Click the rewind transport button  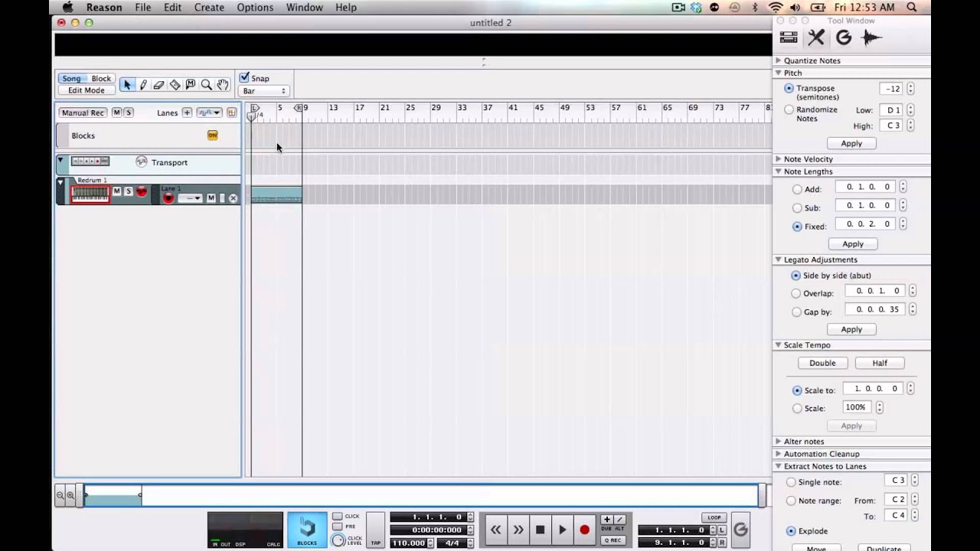coord(495,530)
